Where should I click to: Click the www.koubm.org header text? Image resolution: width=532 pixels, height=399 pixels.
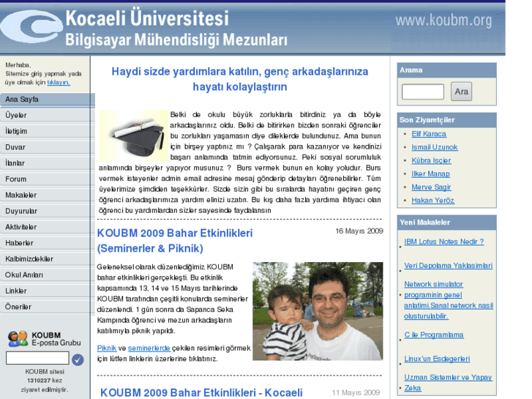(x=443, y=20)
